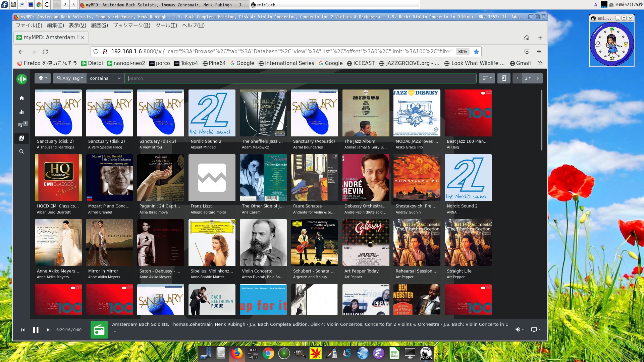Click the album grid scrollbar

(x=542, y=121)
